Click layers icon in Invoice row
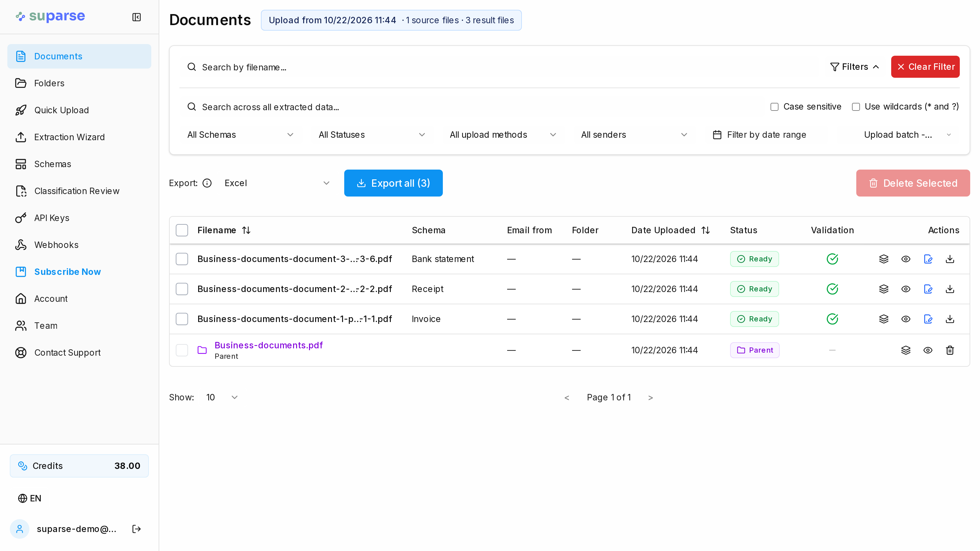 [x=884, y=319]
